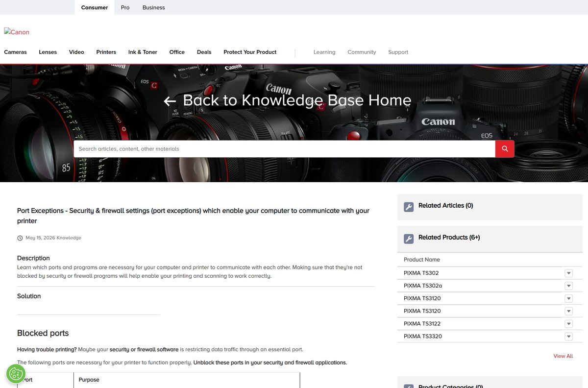Open the Community link
The image size is (588, 388).
point(362,52)
